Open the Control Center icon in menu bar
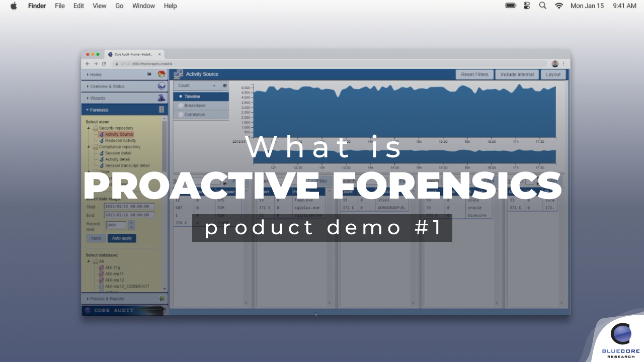The image size is (644, 362). (x=527, y=6)
